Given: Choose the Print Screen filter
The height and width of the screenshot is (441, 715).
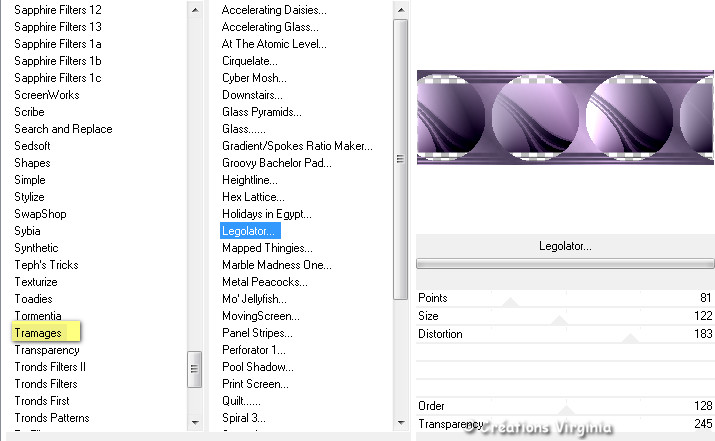Looking at the screenshot, I should (x=255, y=384).
